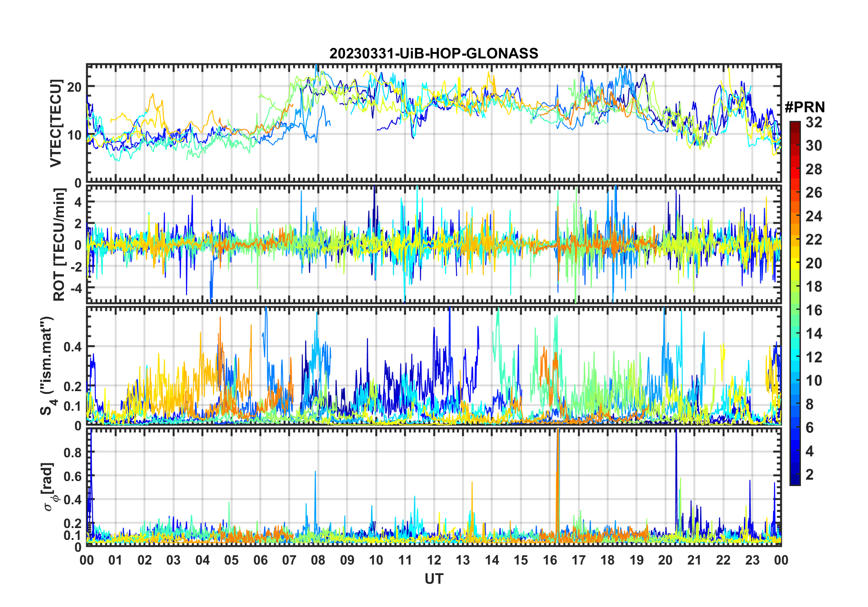The image size is (868, 607).
Task: Click the VTEC[TECU] y-axis label
Action: pyautogui.click(x=56, y=123)
